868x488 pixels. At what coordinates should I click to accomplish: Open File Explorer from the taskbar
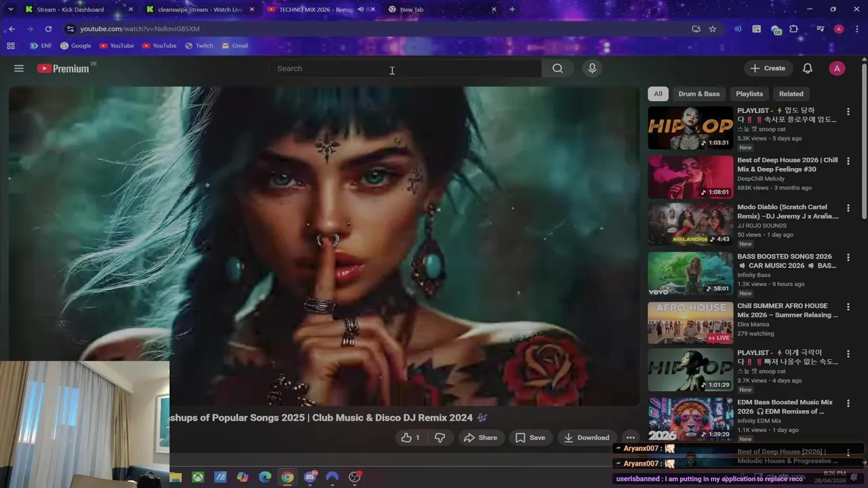pyautogui.click(x=176, y=477)
